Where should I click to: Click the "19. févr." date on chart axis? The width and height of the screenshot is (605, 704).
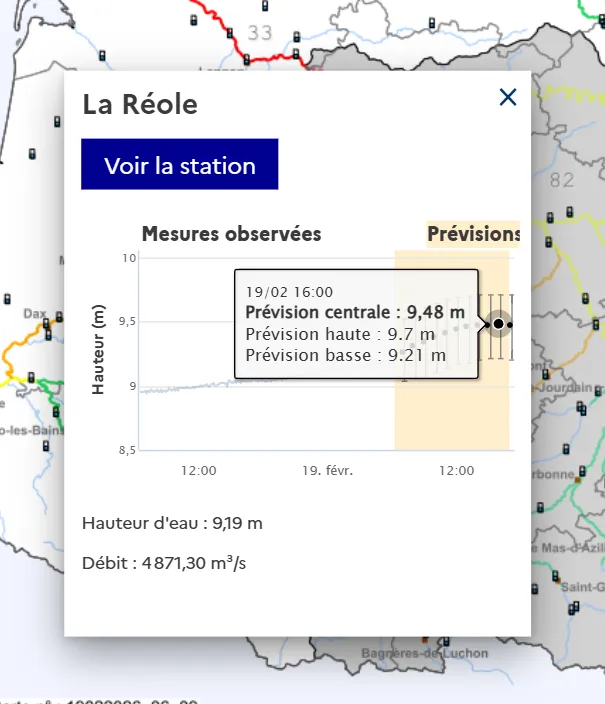coord(328,470)
